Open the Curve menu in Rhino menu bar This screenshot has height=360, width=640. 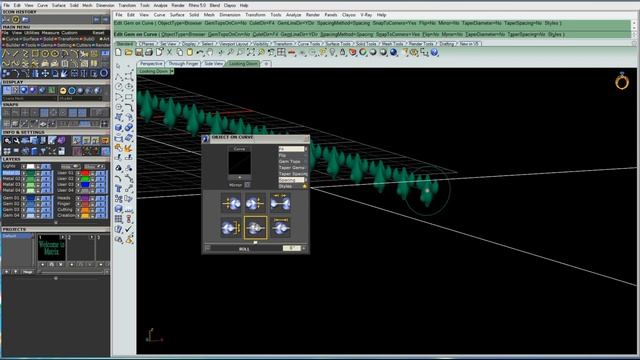tap(159, 15)
